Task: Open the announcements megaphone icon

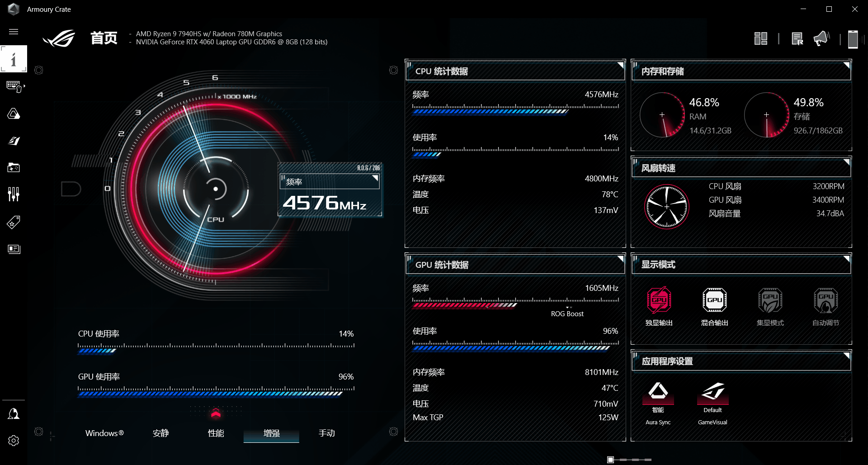Action: click(x=821, y=38)
